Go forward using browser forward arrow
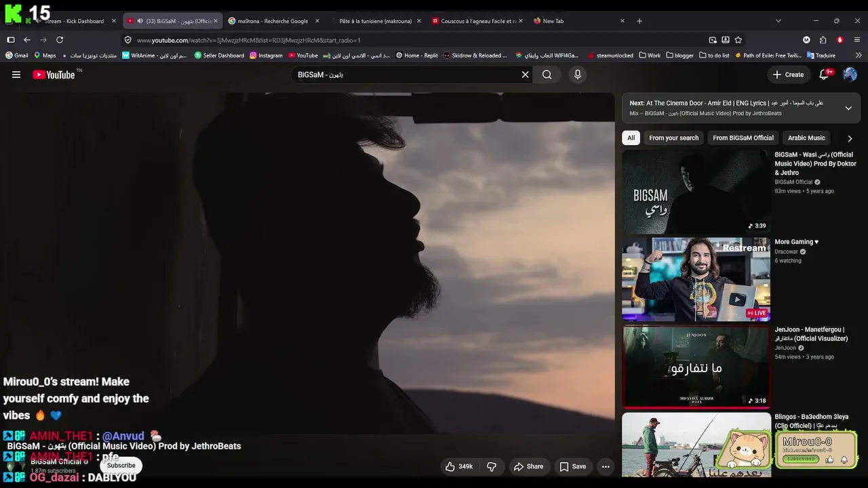 (x=43, y=40)
